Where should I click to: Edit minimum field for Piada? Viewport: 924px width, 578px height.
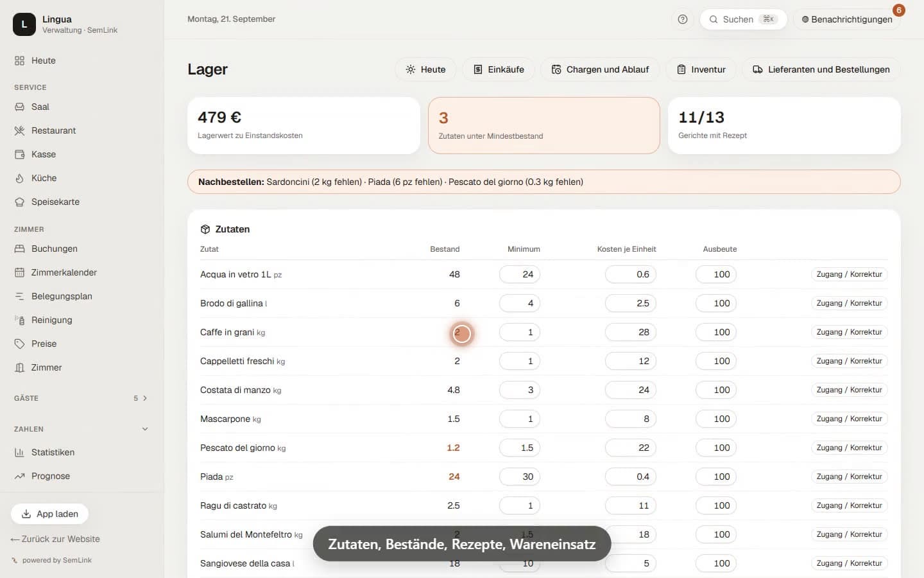click(x=520, y=477)
